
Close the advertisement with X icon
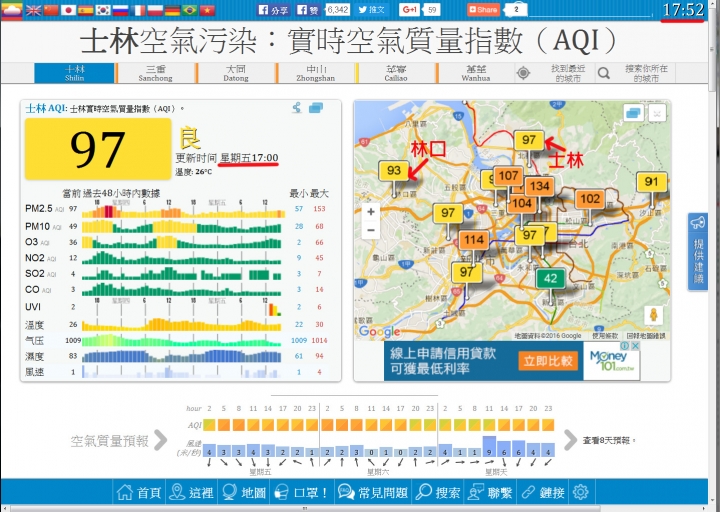pyautogui.click(x=636, y=346)
